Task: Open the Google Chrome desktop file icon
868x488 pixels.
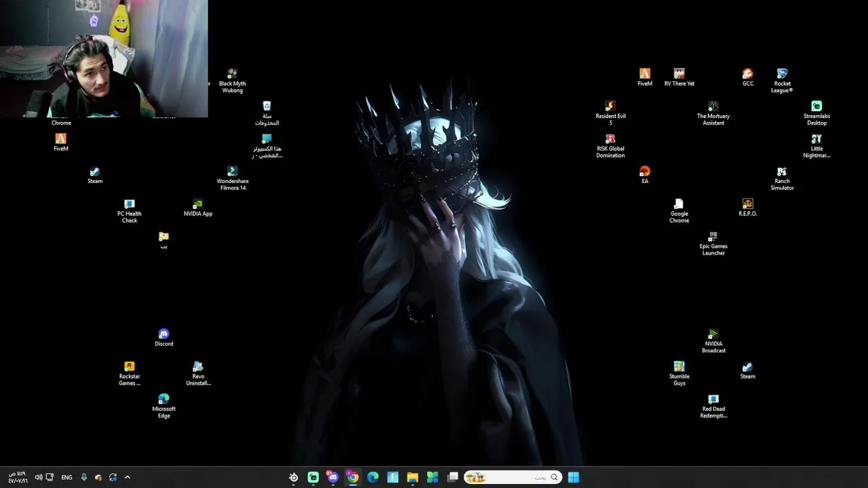Action: click(679, 211)
